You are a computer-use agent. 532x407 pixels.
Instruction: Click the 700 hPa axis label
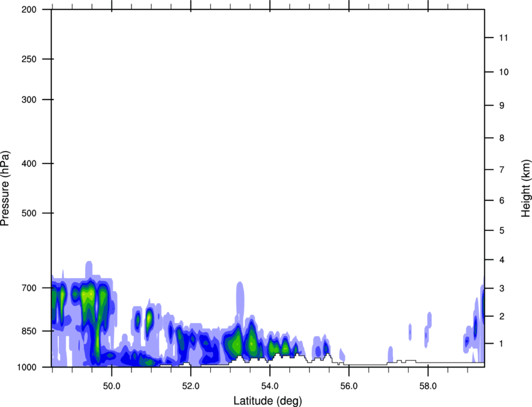coord(29,288)
